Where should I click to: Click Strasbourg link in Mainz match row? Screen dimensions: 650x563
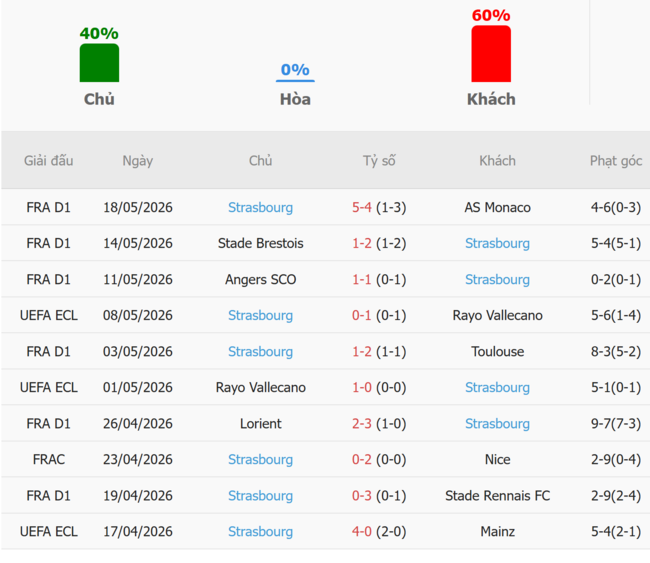tap(260, 531)
